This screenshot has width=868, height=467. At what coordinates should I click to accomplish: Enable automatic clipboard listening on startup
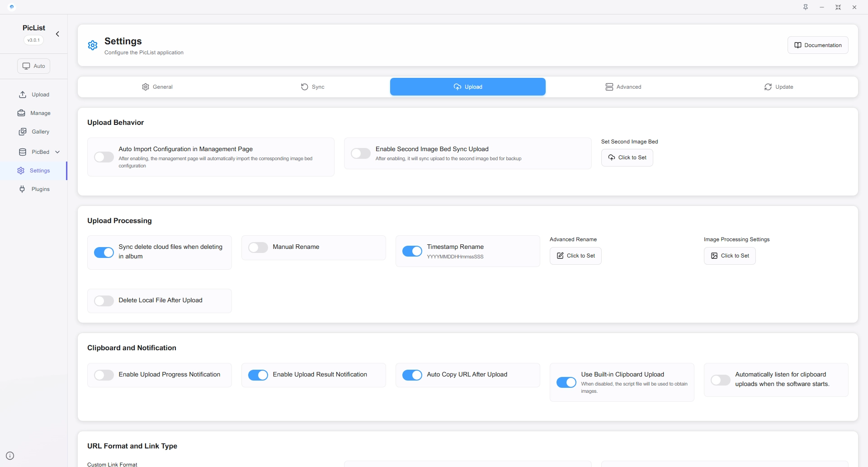721,380
